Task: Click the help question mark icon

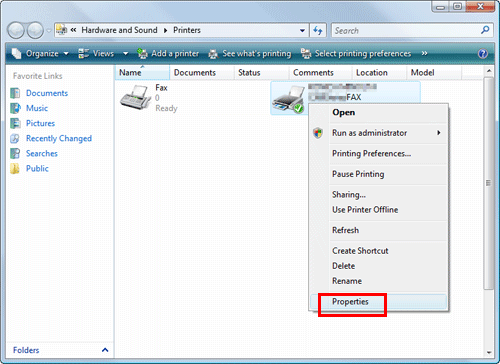Action: click(483, 54)
